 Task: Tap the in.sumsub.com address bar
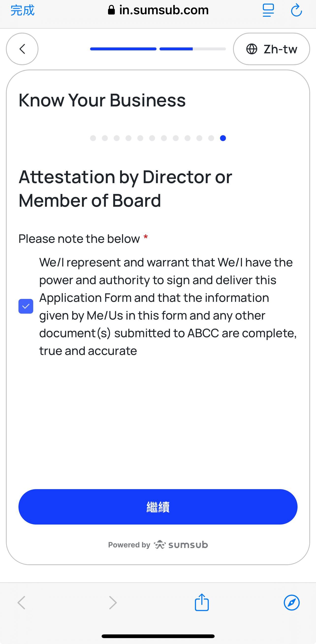point(164,10)
